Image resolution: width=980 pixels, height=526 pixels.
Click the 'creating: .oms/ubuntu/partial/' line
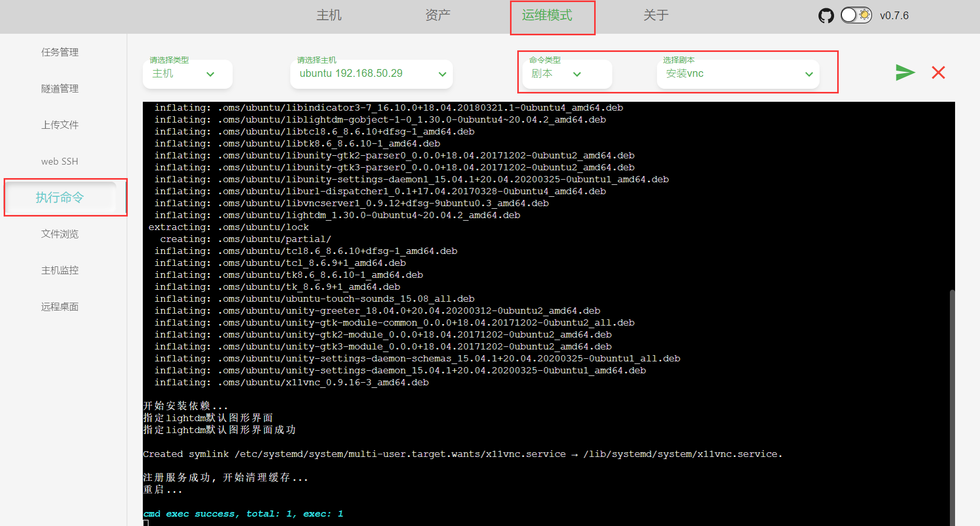click(246, 239)
